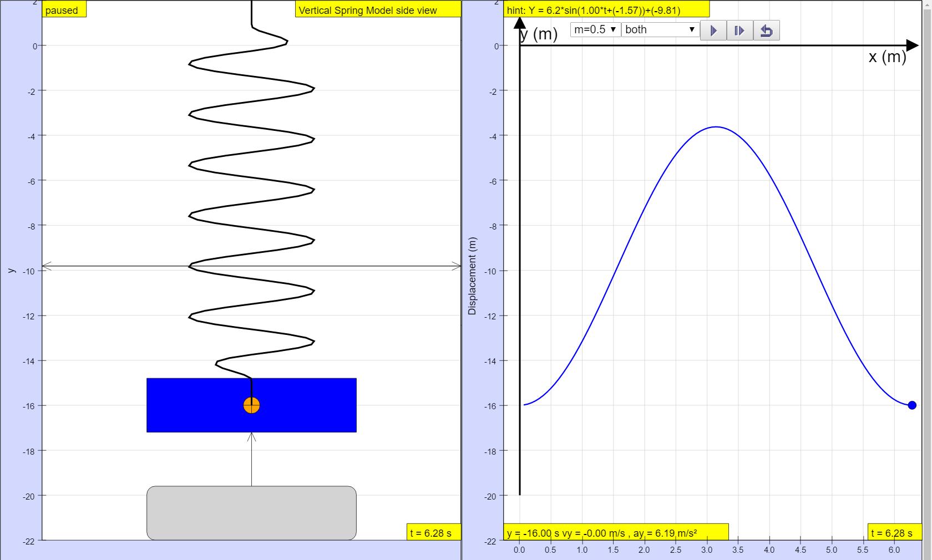Click the 'x (m)' axis label
This screenshot has width=932, height=560.
click(887, 57)
